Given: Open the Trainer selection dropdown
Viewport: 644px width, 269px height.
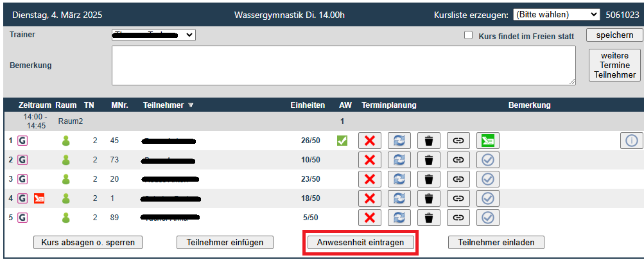Looking at the screenshot, I should [153, 35].
